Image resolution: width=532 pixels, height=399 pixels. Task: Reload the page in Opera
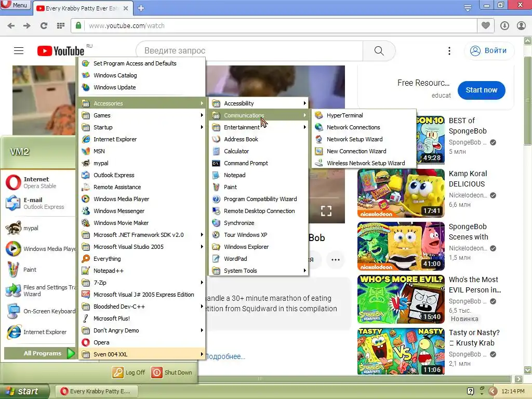44,26
